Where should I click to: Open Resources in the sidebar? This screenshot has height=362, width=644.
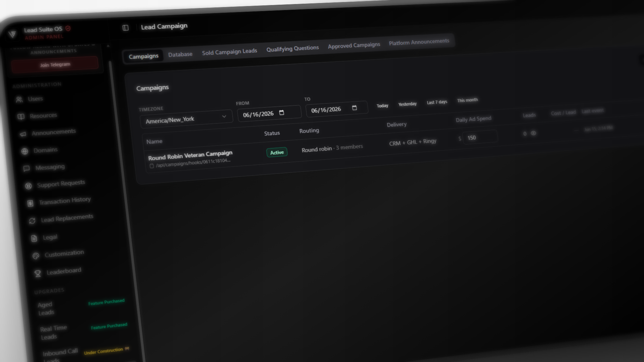43,116
